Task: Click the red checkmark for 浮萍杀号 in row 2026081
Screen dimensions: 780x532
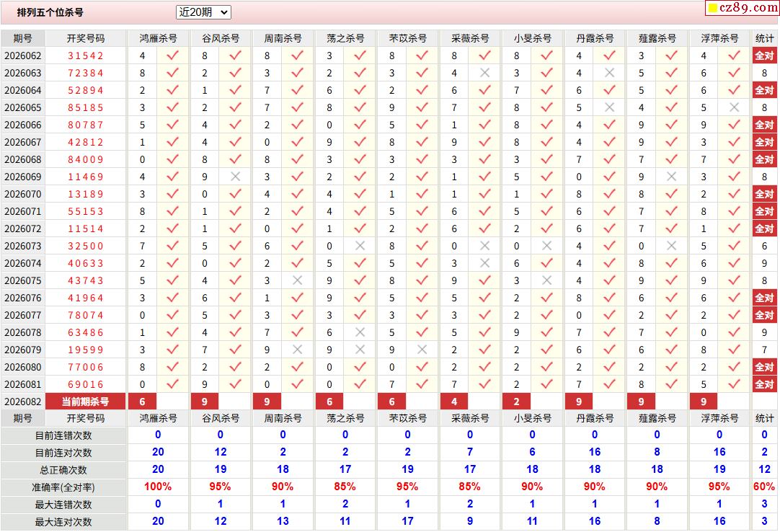Action: coord(735,384)
